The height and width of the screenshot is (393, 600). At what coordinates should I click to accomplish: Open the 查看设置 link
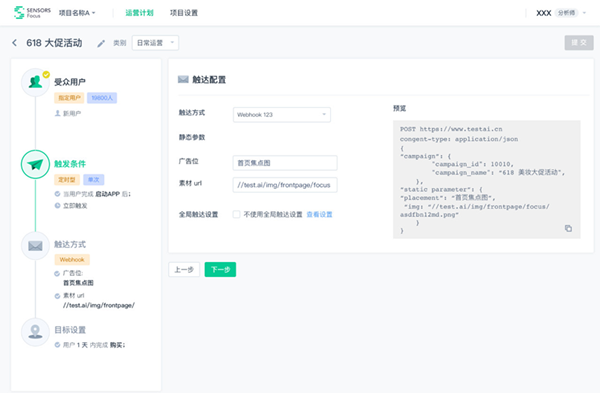tap(320, 214)
